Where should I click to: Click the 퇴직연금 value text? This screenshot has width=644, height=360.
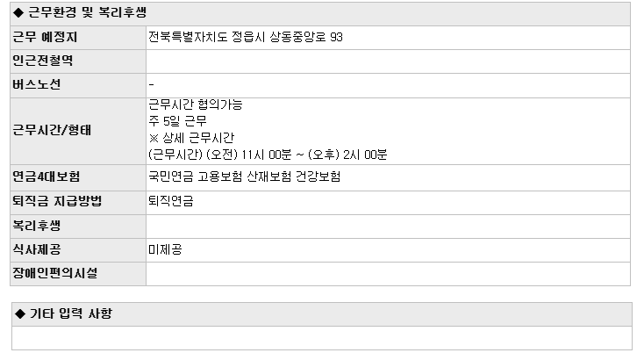171,201
